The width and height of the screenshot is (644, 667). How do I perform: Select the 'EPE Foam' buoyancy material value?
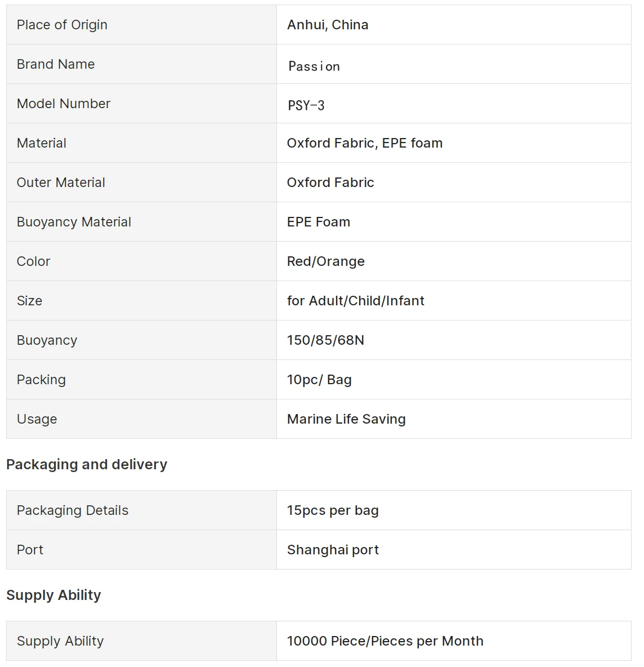click(319, 222)
